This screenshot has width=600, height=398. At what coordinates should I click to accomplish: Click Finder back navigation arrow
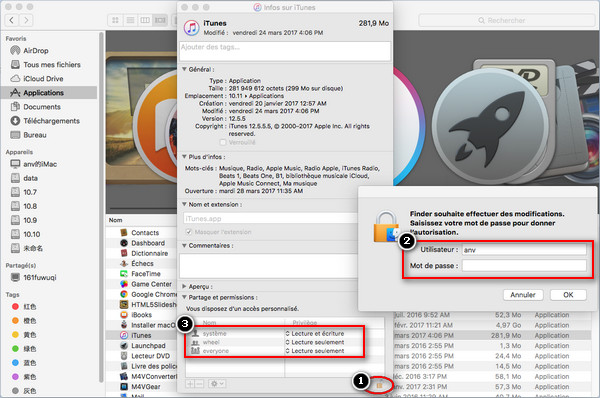[12, 20]
